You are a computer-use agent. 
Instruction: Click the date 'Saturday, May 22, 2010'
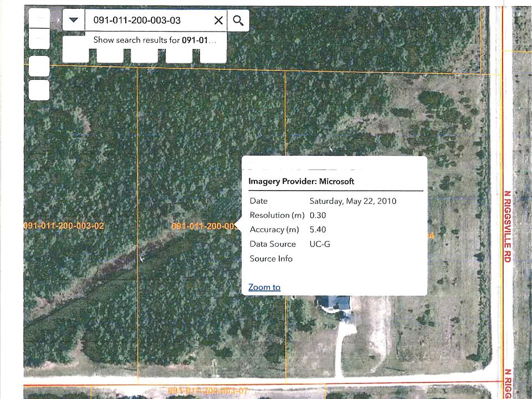(x=353, y=201)
